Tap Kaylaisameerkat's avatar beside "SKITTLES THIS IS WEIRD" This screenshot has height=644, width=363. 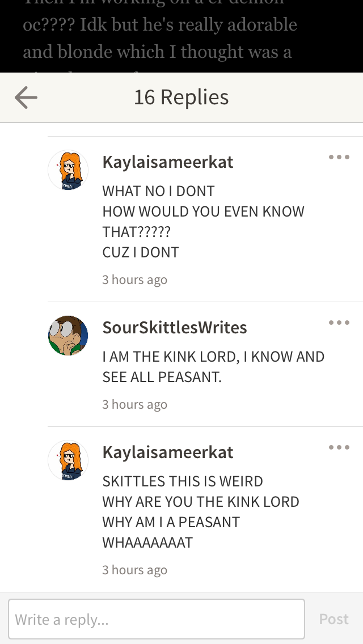(x=68, y=460)
